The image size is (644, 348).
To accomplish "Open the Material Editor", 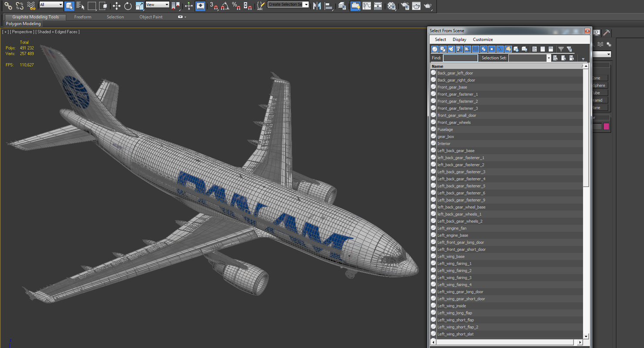I will coord(392,6).
